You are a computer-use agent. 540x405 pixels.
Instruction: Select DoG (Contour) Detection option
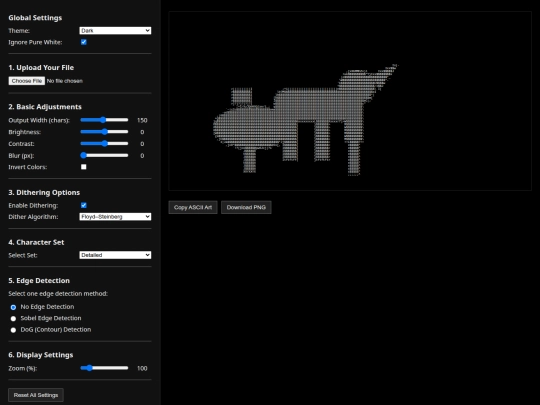(x=13, y=330)
